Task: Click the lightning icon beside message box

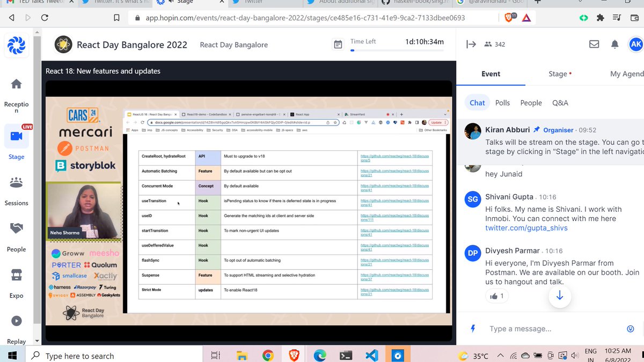Action: pyautogui.click(x=473, y=328)
